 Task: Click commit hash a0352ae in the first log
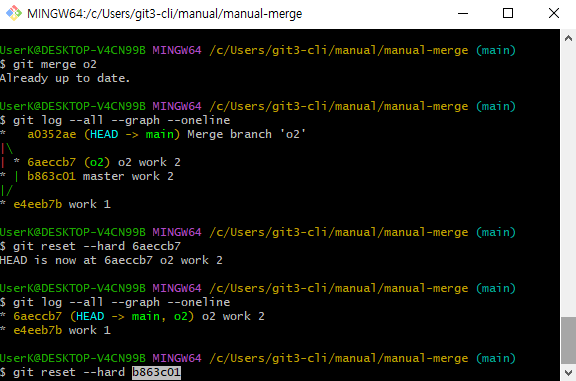(x=52, y=134)
